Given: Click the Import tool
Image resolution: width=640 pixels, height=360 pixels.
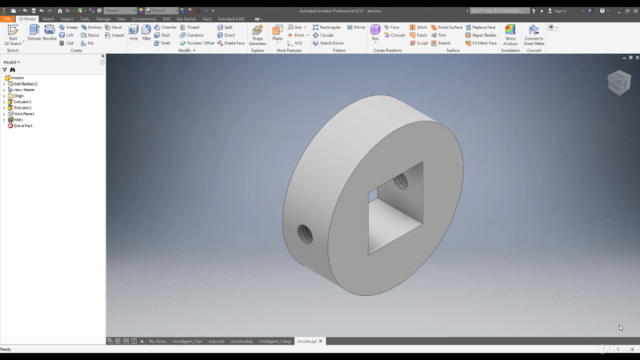Looking at the screenshot, I should point(114,35).
